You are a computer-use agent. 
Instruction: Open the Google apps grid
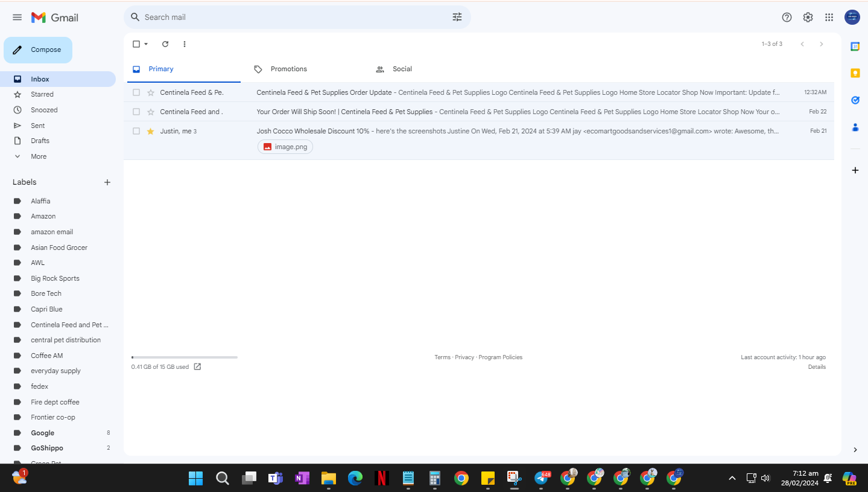pyautogui.click(x=829, y=18)
